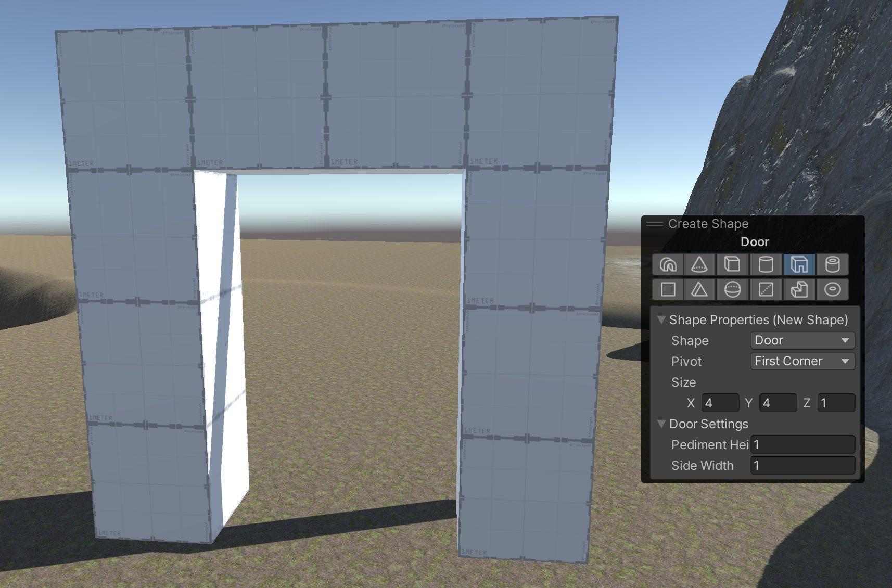892x588 pixels.
Task: Select the Arch shape icon
Action: click(x=668, y=264)
